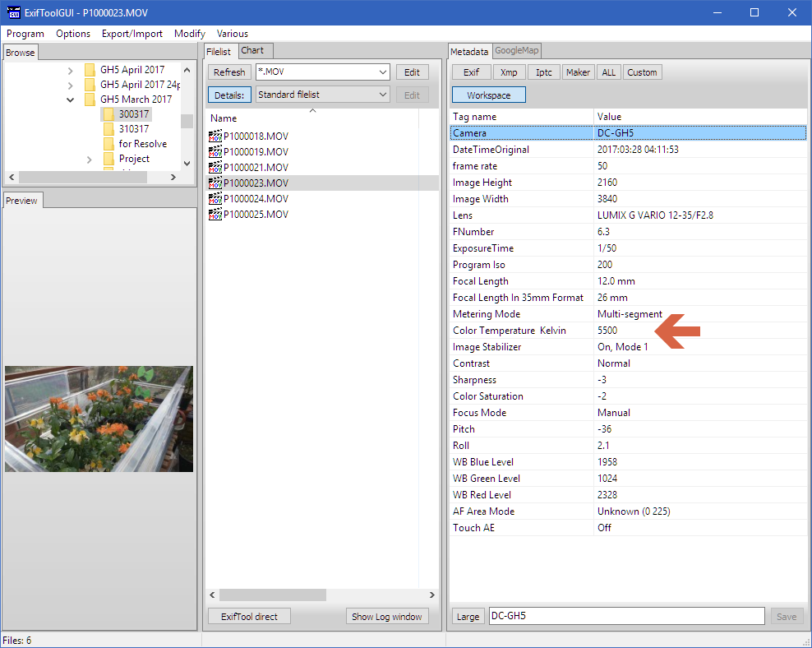
Task: Open the *.MOV file filter dropdown
Action: (x=383, y=72)
